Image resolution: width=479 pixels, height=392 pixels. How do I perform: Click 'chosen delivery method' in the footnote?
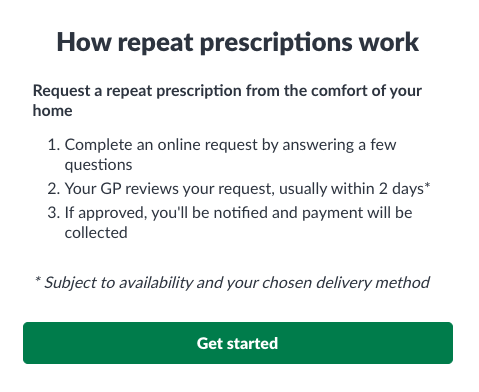point(346,283)
